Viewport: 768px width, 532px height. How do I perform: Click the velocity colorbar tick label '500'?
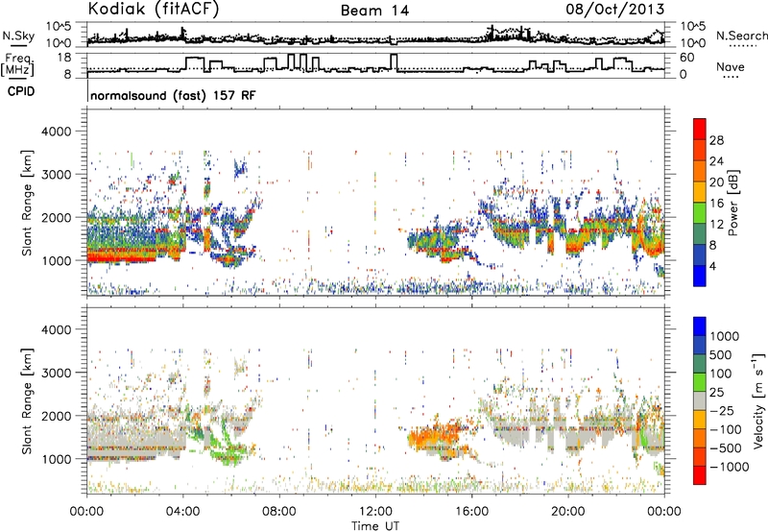[721, 355]
